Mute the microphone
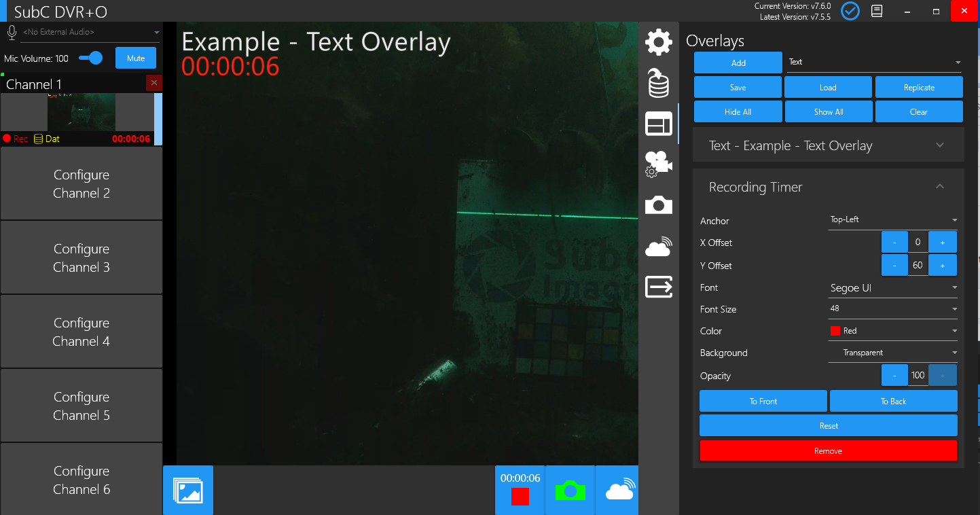 click(x=136, y=58)
